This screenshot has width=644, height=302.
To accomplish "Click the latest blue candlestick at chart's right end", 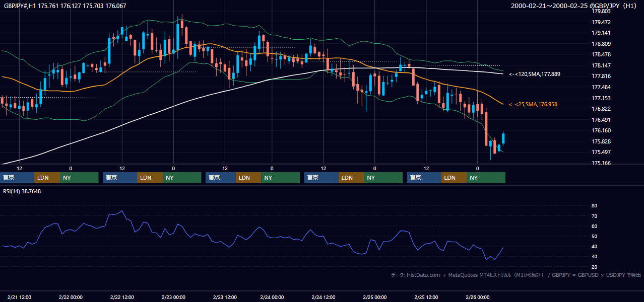I will [503, 138].
